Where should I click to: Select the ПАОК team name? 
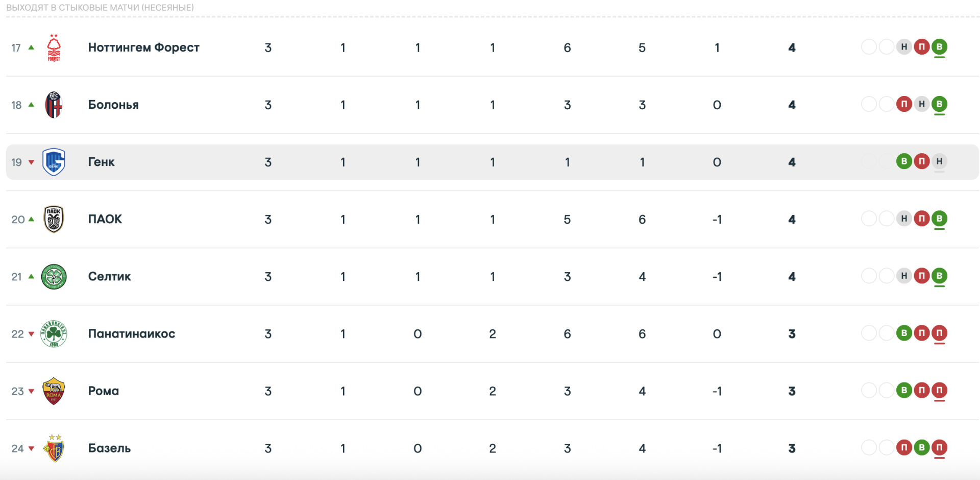[x=105, y=219]
